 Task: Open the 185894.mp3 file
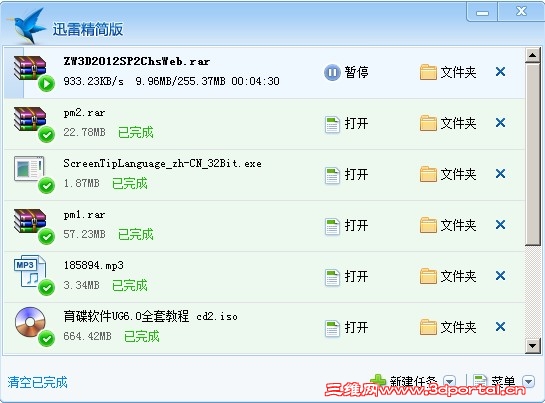click(x=347, y=277)
